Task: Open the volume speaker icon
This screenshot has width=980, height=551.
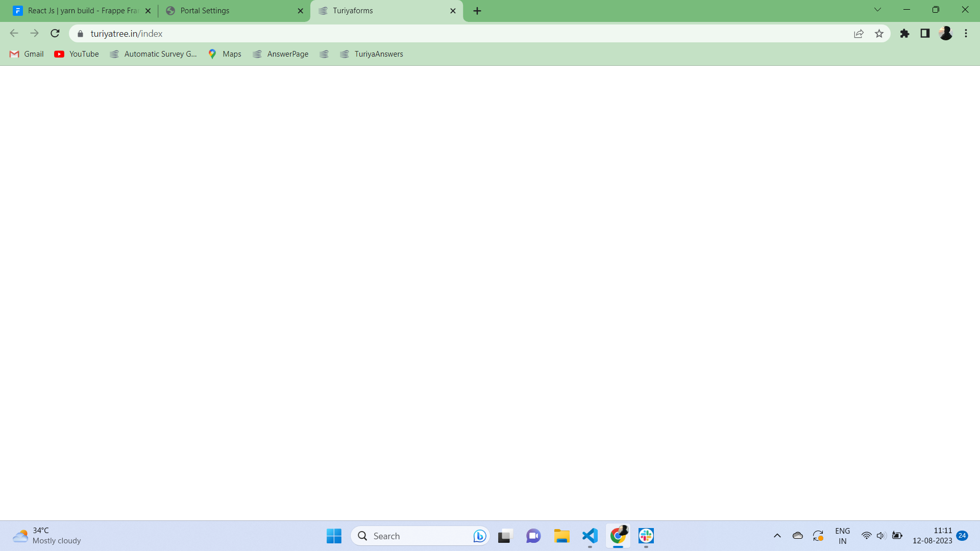Action: [881, 536]
